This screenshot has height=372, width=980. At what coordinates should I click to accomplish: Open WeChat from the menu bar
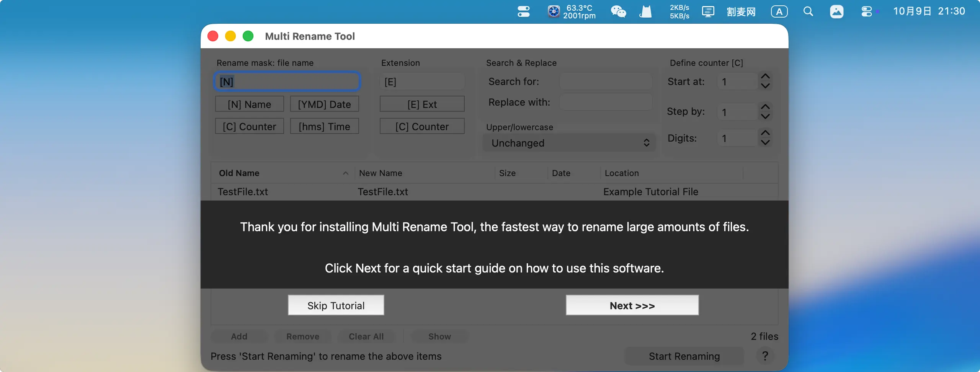(x=618, y=12)
